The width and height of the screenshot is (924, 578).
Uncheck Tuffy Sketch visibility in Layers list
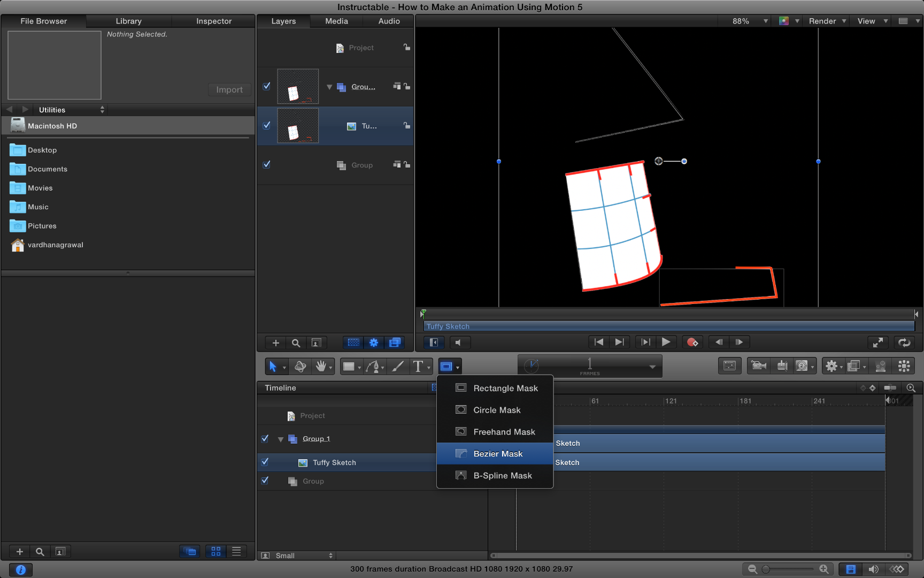point(267,125)
